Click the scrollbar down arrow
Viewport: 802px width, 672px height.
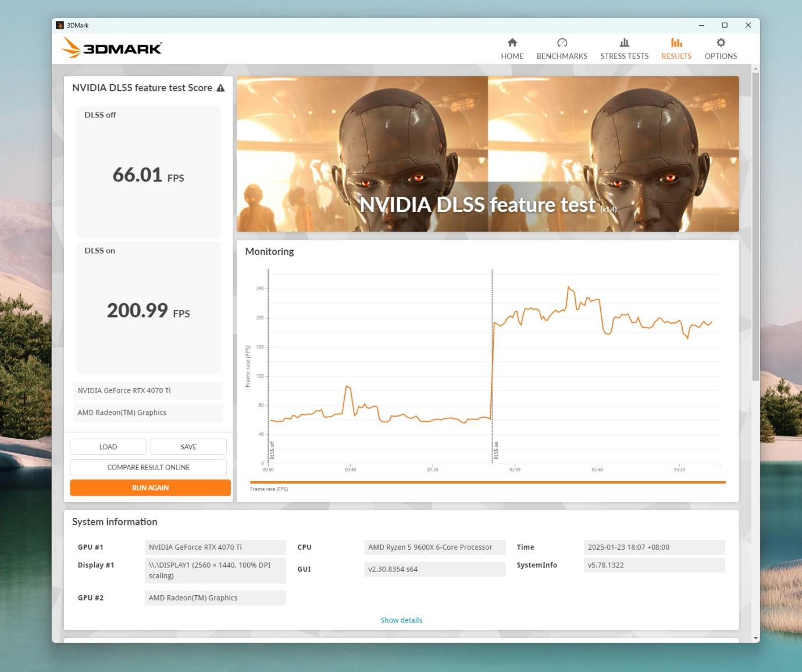[x=755, y=638]
